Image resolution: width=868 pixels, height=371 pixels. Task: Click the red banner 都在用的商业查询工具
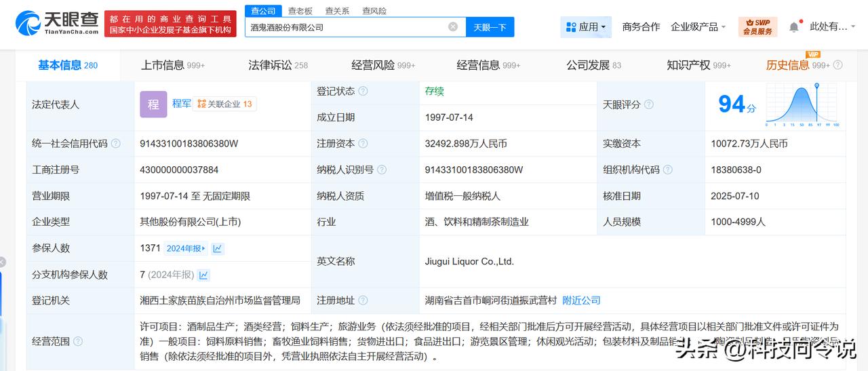(170, 24)
